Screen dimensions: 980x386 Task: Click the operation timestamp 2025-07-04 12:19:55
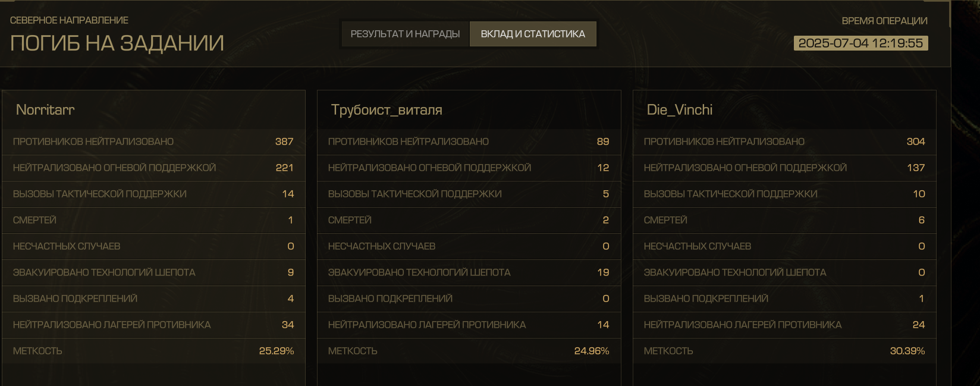pos(860,43)
